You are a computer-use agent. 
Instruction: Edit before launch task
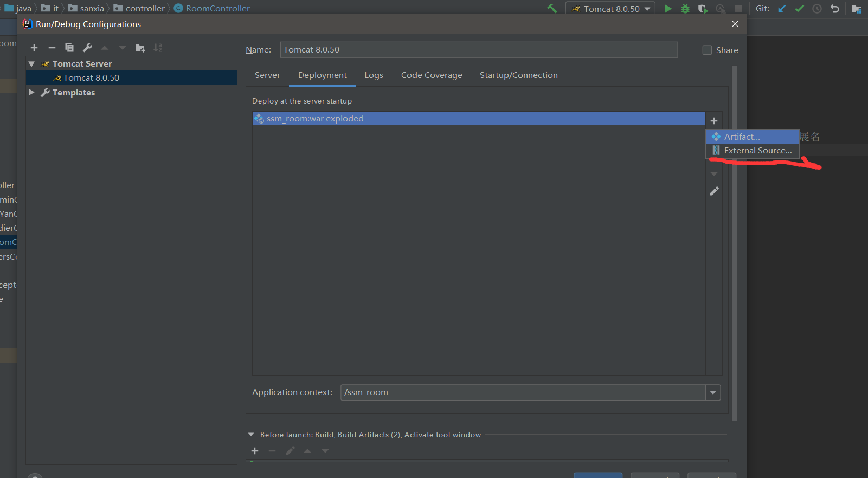coord(290,451)
